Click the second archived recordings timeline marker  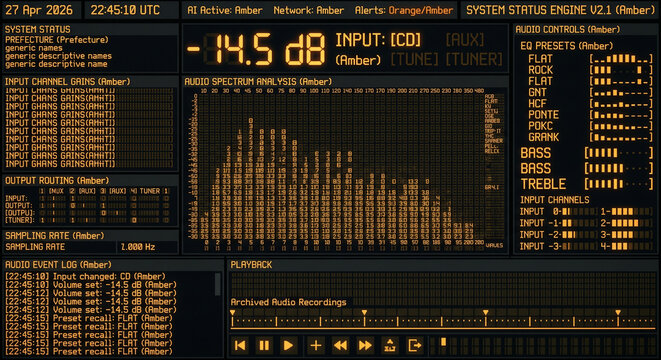[x=364, y=312]
